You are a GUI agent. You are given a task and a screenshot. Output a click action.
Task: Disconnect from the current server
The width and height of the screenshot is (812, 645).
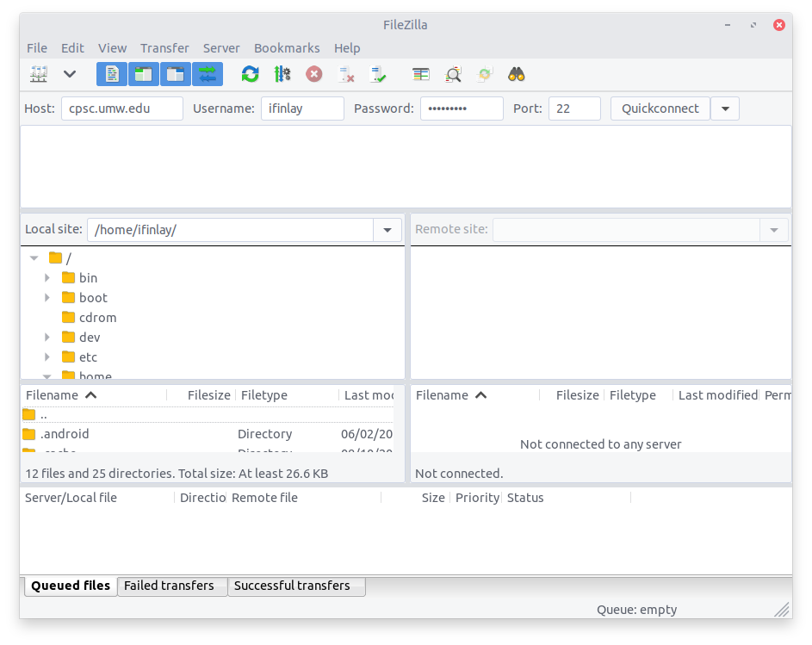coord(346,74)
